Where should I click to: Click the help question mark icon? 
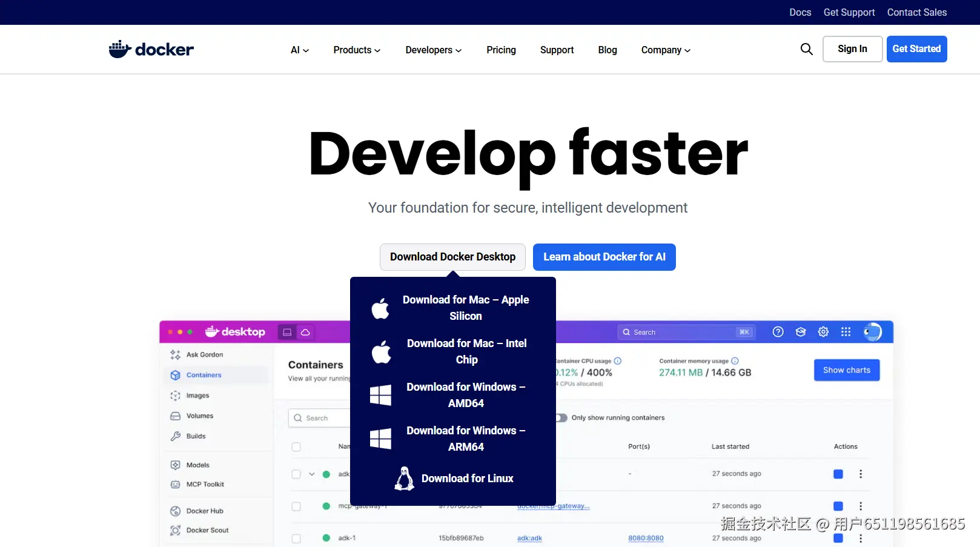[x=778, y=332]
